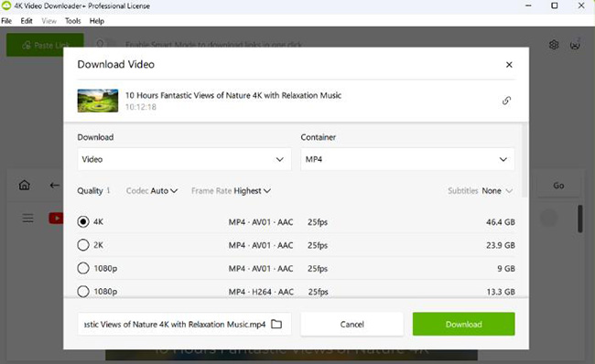Go to browser home in the main window
The height and width of the screenshot is (364, 595).
coord(25,185)
